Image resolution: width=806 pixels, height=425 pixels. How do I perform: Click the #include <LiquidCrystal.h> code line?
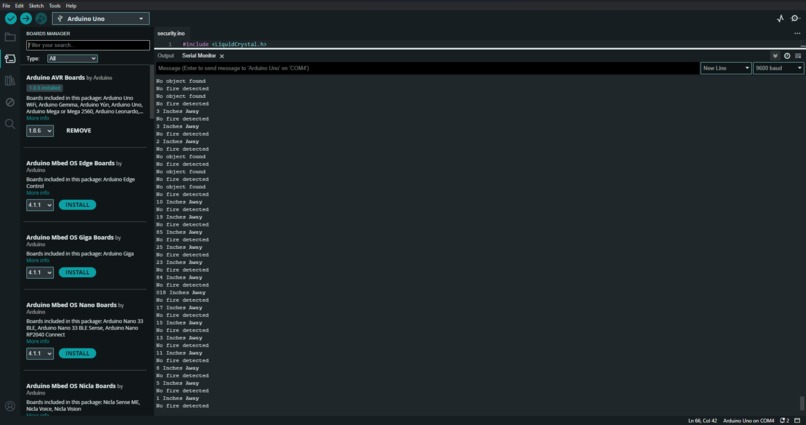225,44
